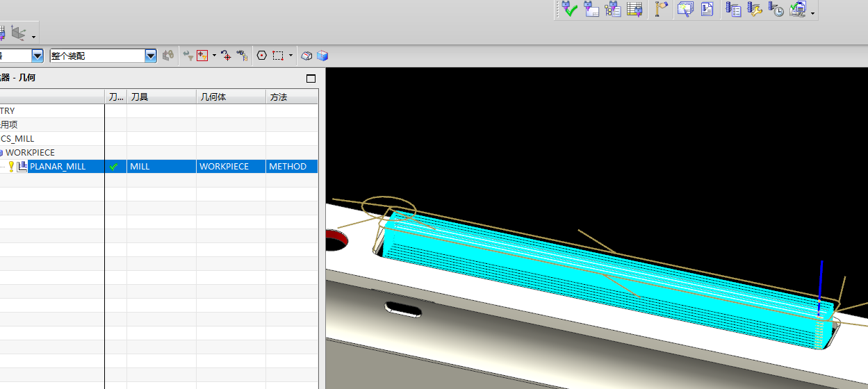This screenshot has height=389, width=868.
Task: Click the document with green check icon
Action: 798,9
